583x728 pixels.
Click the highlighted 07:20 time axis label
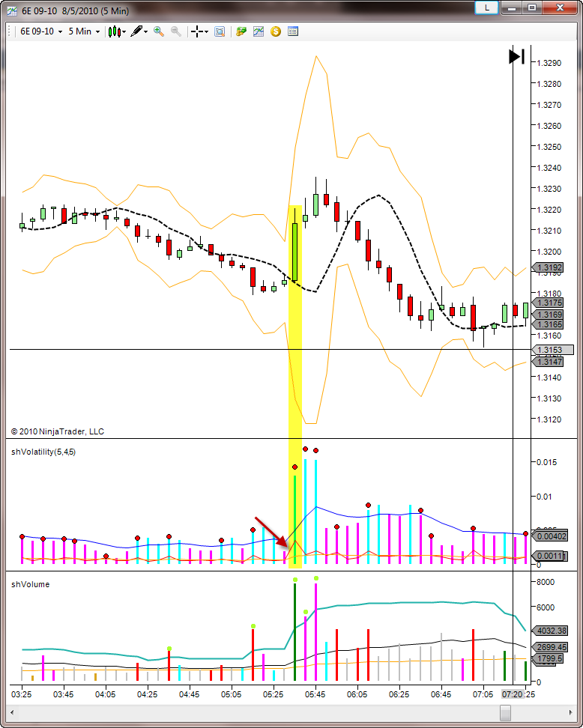click(x=513, y=694)
